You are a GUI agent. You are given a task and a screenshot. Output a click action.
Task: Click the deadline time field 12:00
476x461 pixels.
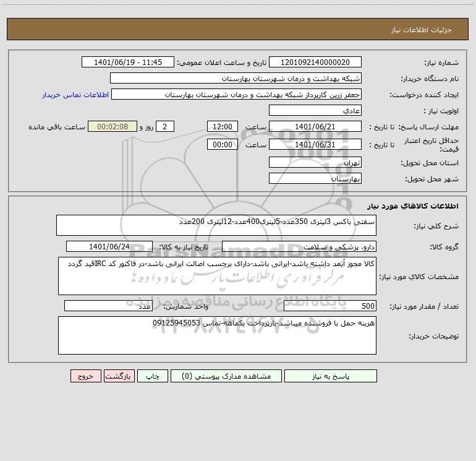point(222,126)
